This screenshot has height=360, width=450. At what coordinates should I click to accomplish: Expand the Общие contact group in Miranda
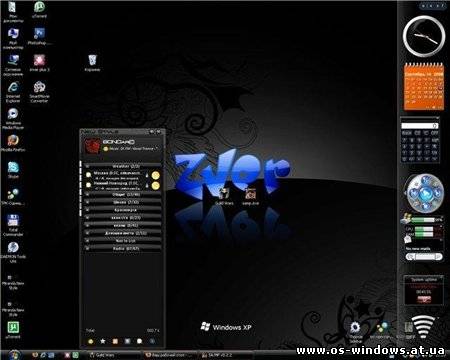click(x=123, y=194)
